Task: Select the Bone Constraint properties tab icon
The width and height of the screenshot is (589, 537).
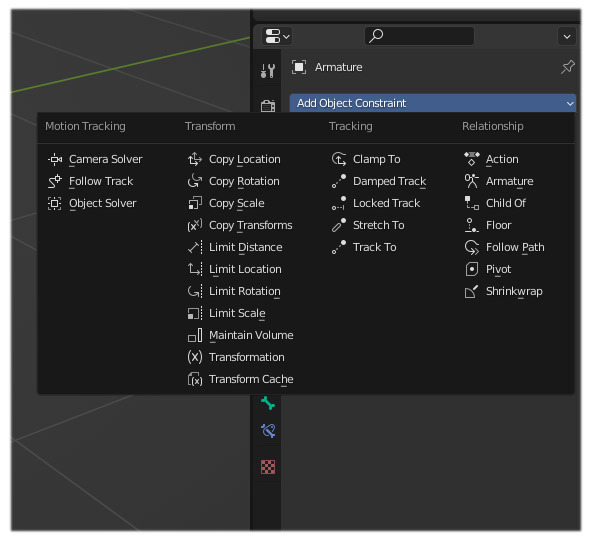Action: (x=268, y=431)
